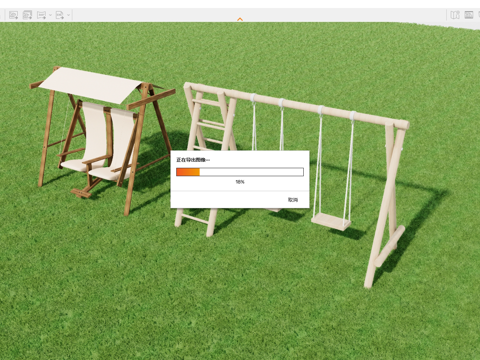Open the dropdown arrow beside panorama icon

point(50,15)
